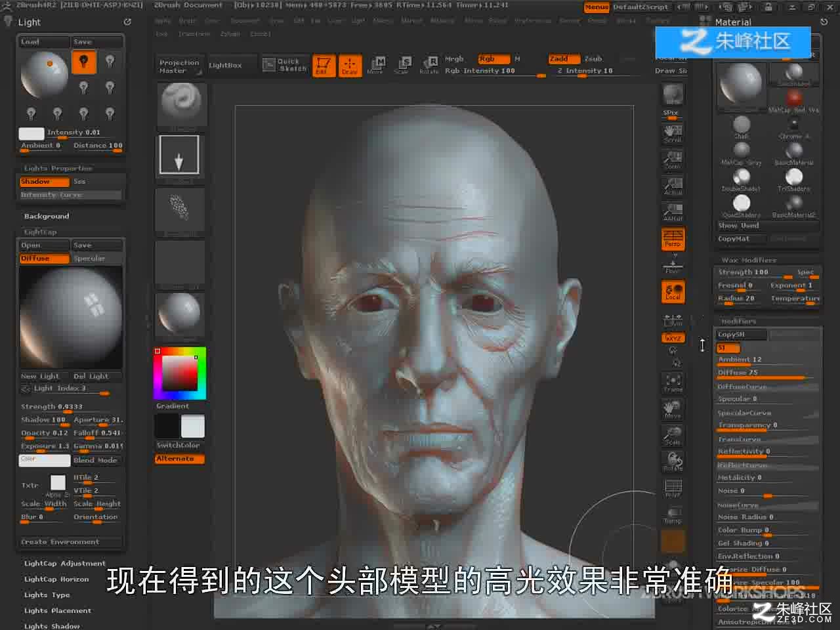Switch LightCap to Specular
The image size is (840, 630).
pos(96,259)
